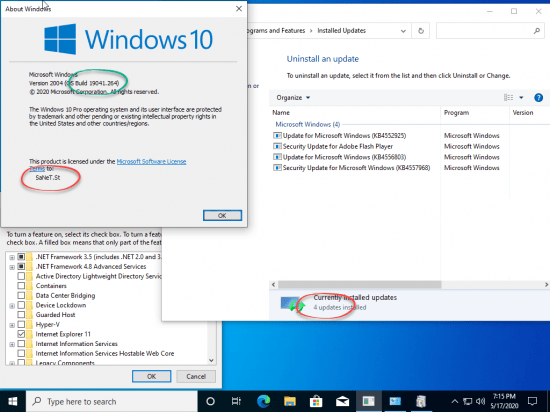550x412 pixels.
Task: Expand the .NET Framework 3.5 node
Action: tap(12, 257)
